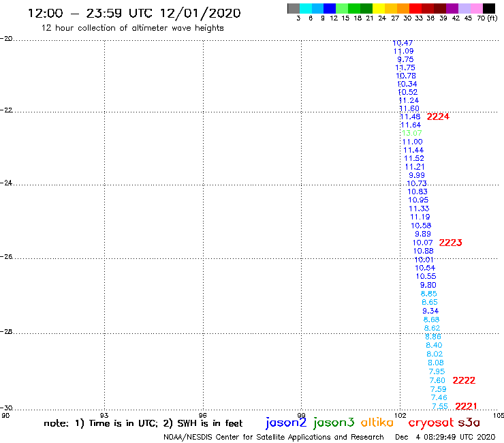Click the wave height value 7.95

coord(437,371)
